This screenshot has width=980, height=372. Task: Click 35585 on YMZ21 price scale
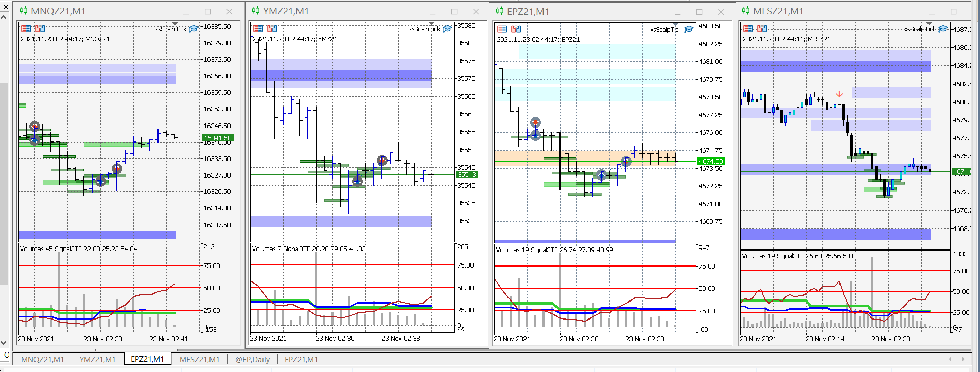[x=466, y=25]
